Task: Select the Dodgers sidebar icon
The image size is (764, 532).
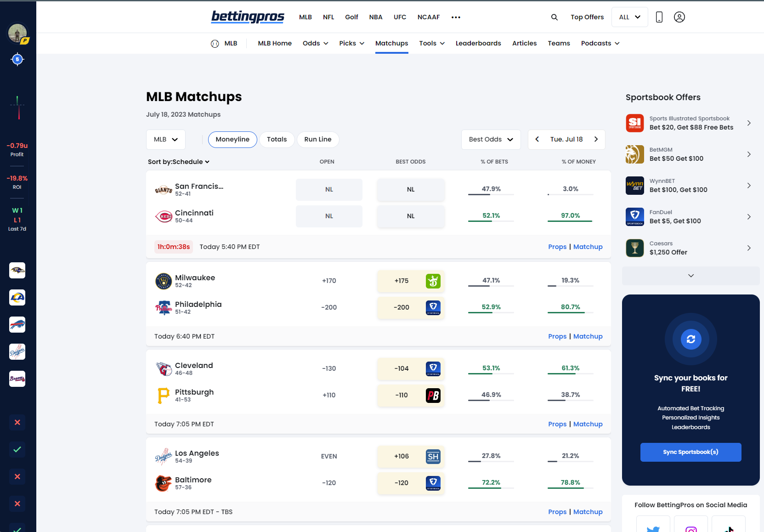Action: (x=17, y=352)
